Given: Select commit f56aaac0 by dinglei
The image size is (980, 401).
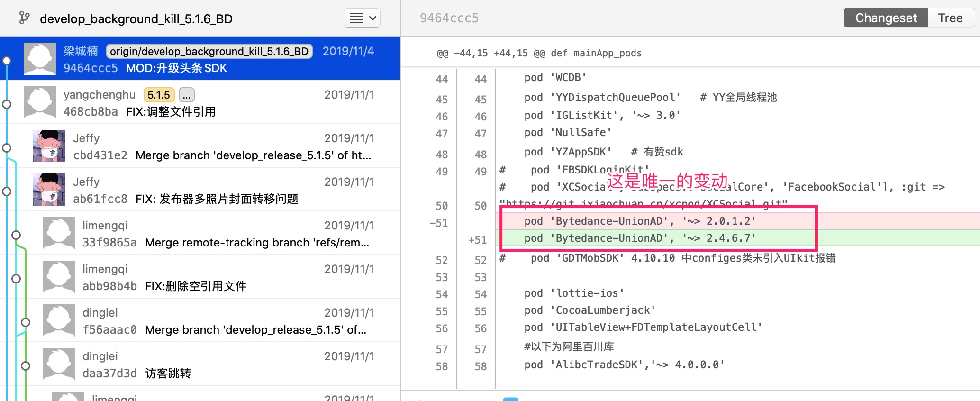Looking at the screenshot, I should click(200, 320).
